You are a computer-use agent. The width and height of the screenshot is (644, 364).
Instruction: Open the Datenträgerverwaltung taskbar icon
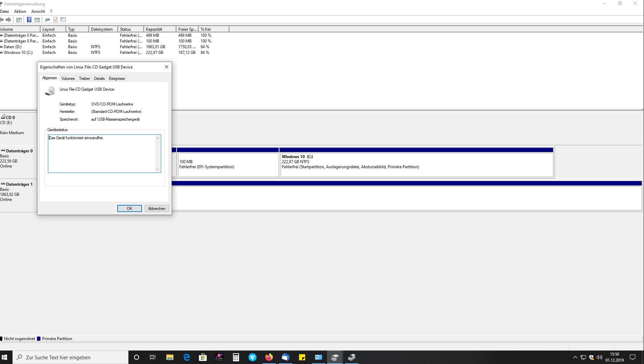coord(335,357)
